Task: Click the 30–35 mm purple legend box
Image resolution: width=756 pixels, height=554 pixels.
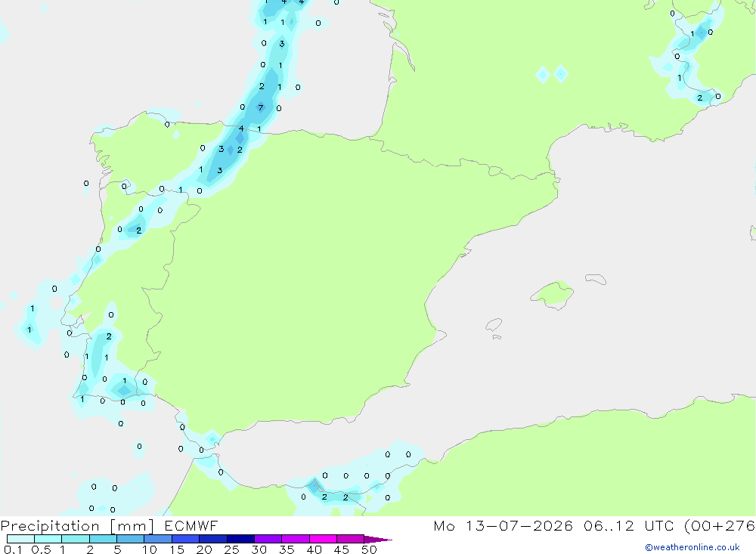Action: [x=268, y=539]
